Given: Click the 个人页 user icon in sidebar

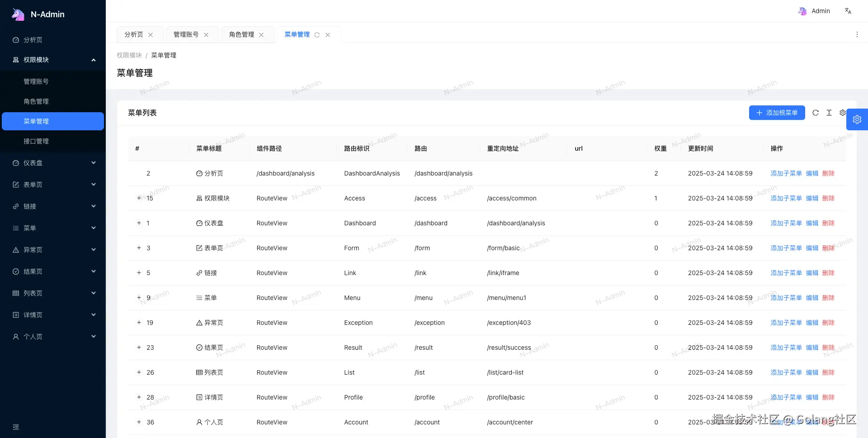Looking at the screenshot, I should pos(16,337).
